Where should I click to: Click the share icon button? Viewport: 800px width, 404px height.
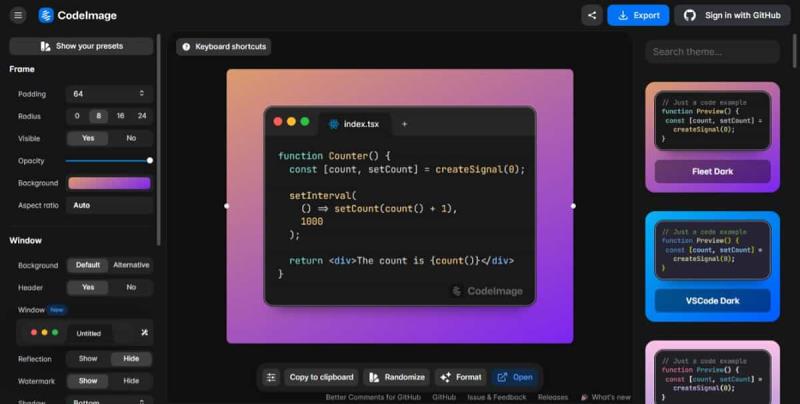pos(592,15)
